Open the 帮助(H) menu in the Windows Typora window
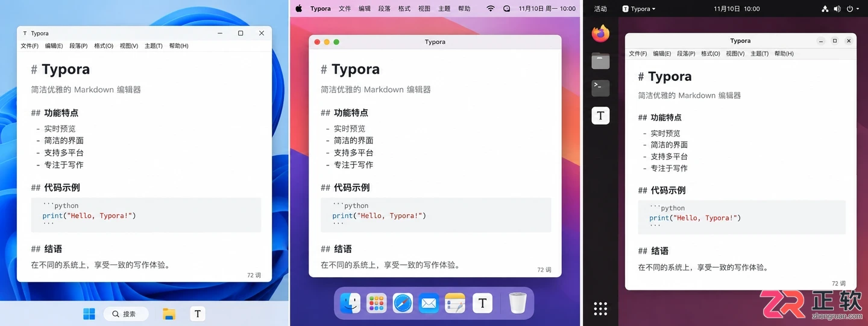Screen dimensions: 868x326 (x=179, y=46)
